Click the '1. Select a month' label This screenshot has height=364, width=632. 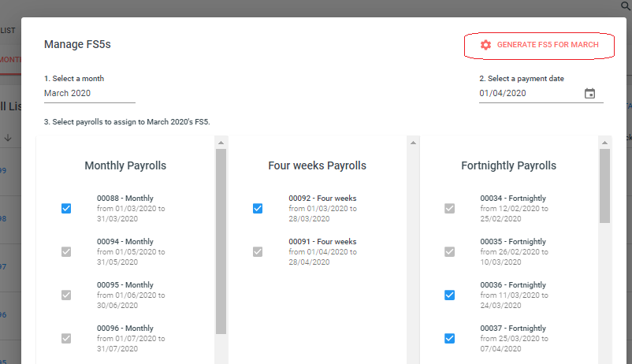(74, 79)
